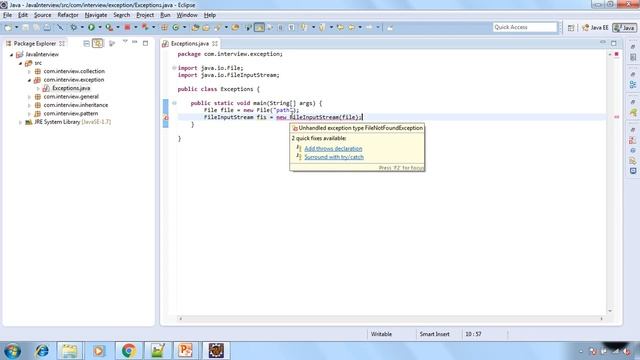
Task: Toggle Link with Editor in Package Explorer
Action: pos(98,43)
